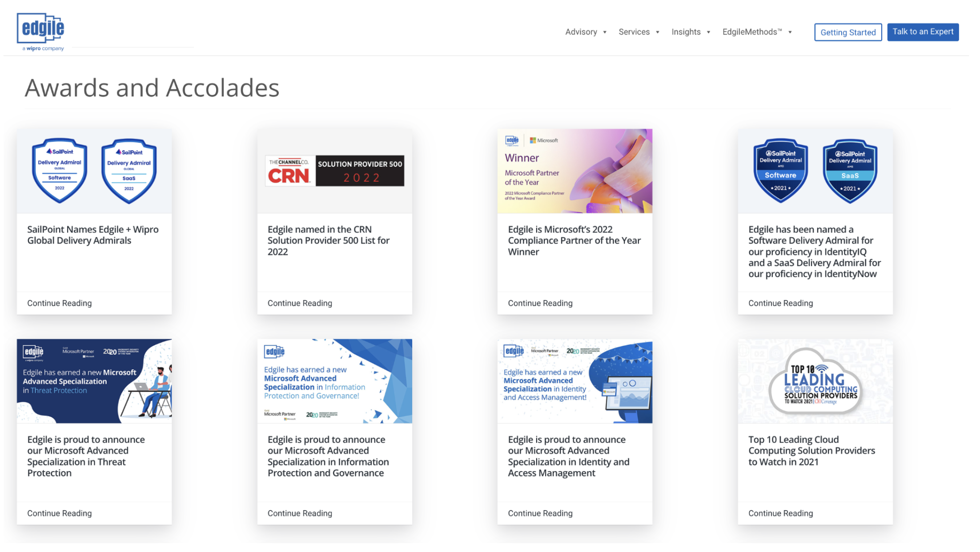Open the Advisory menu item
This screenshot has width=980, height=552.
(x=581, y=32)
